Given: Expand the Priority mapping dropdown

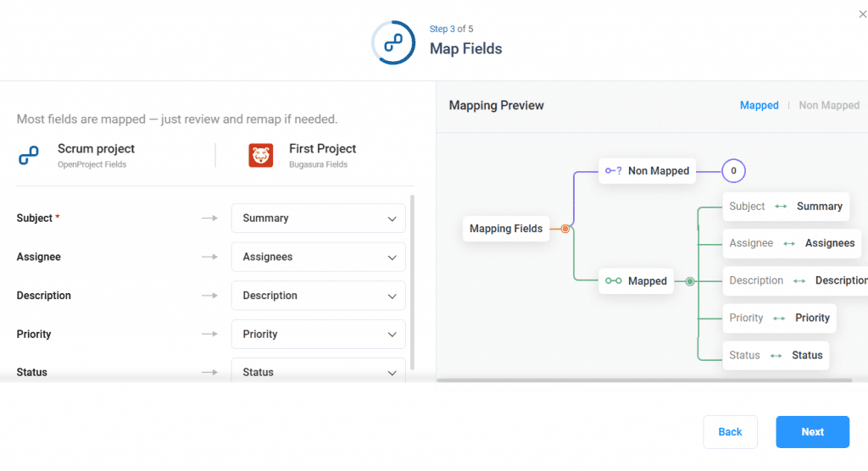Looking at the screenshot, I should (318, 335).
